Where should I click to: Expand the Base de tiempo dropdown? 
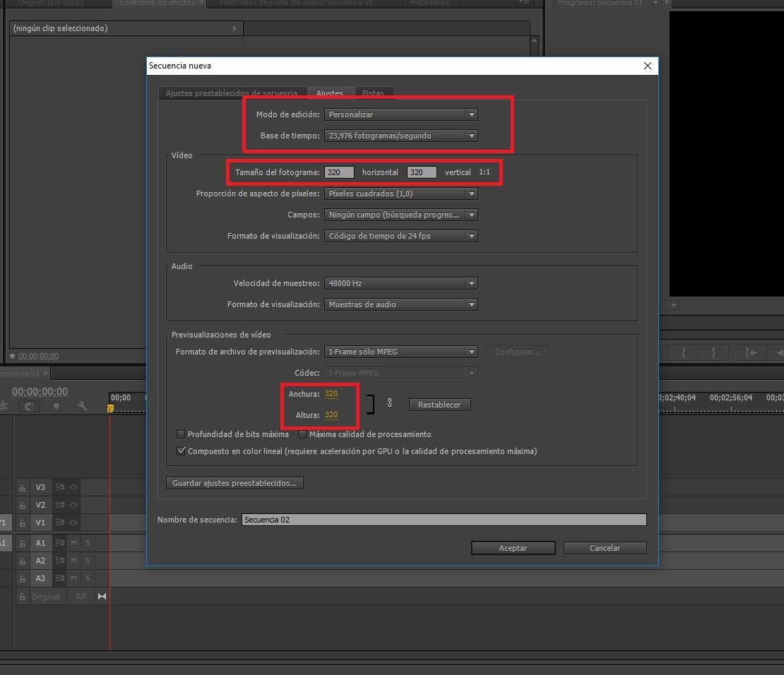pyautogui.click(x=401, y=136)
